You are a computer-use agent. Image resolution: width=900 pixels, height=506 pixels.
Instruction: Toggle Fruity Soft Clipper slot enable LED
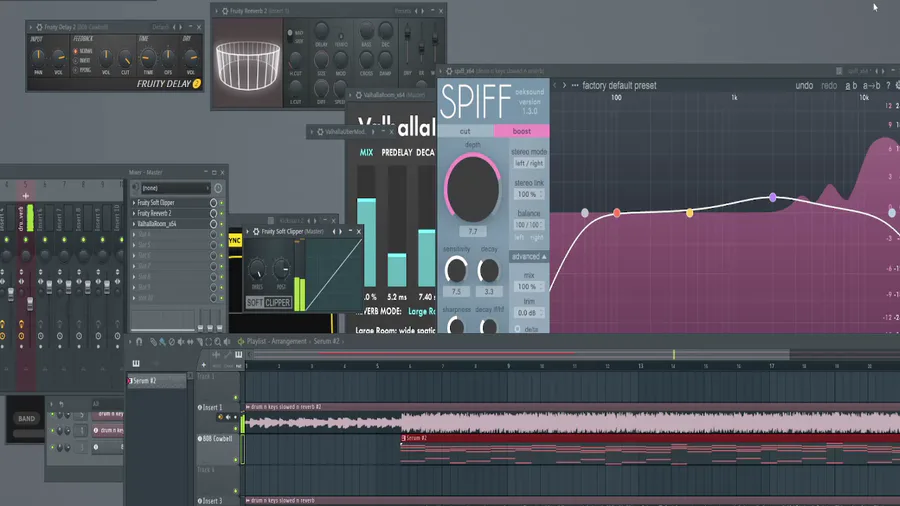[x=222, y=203]
